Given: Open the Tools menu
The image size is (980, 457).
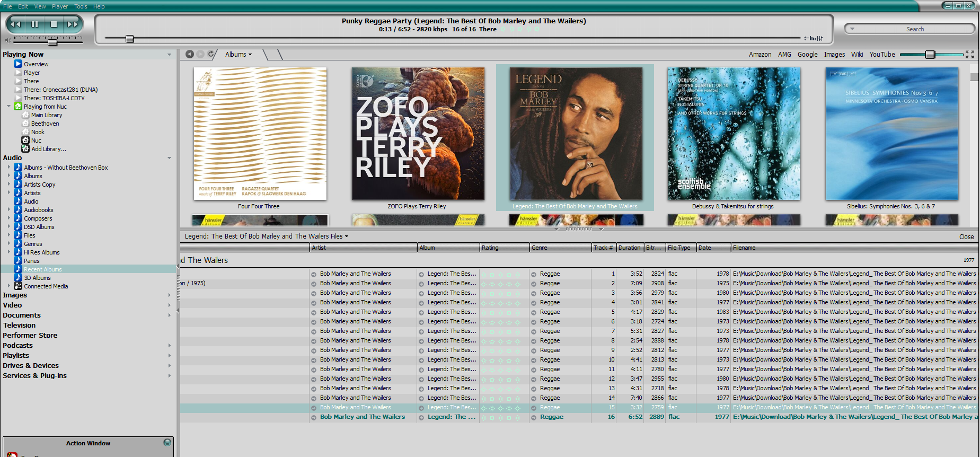Looking at the screenshot, I should 81,6.
